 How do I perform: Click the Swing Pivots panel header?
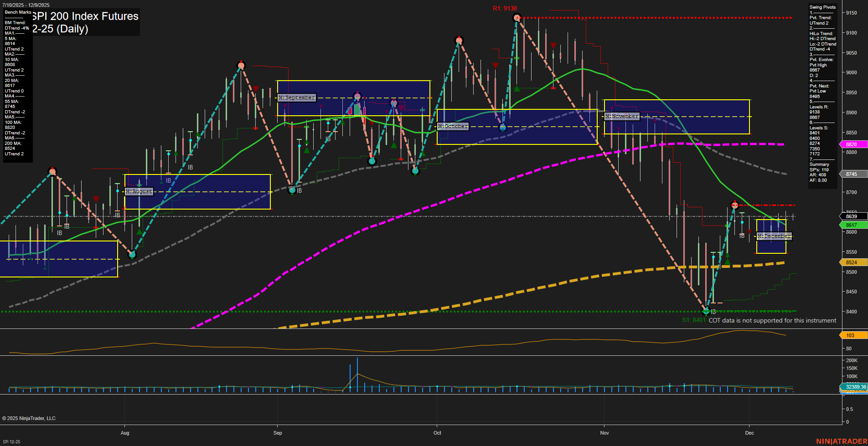tap(822, 7)
